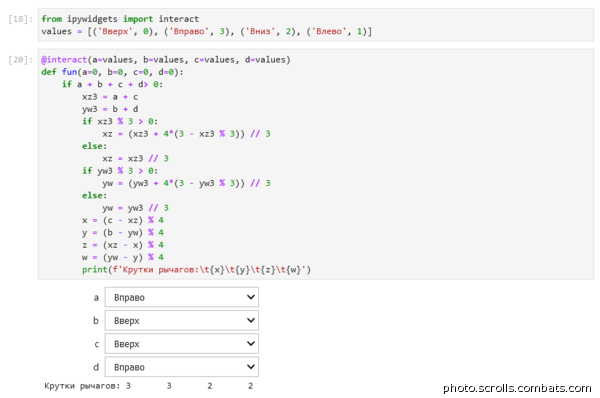Select the cell prompt number 18

click(20, 19)
